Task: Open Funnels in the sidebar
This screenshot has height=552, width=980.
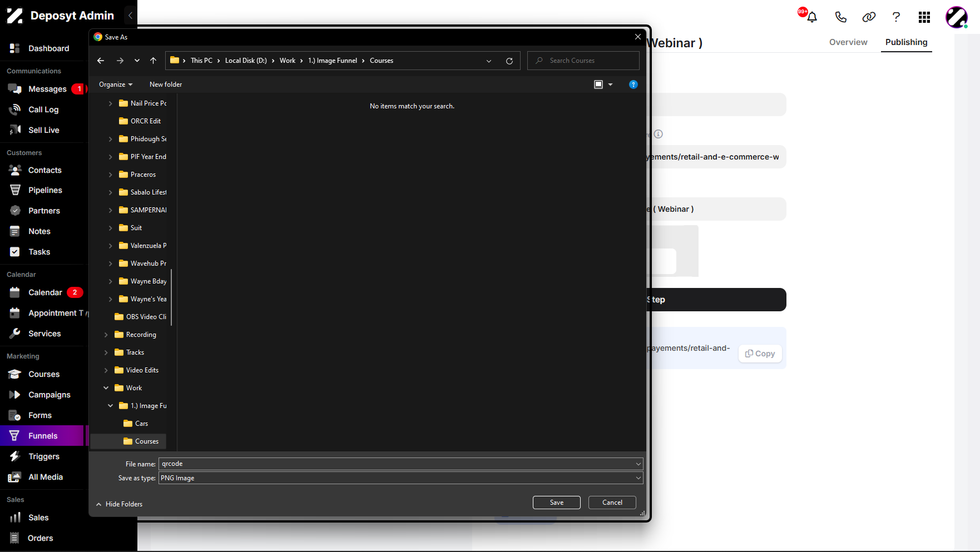Action: click(x=42, y=436)
